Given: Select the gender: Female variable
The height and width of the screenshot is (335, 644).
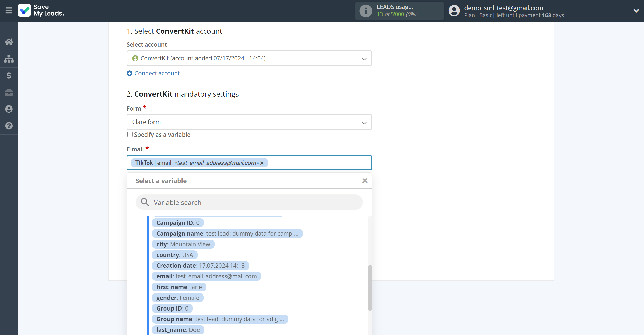Looking at the screenshot, I should (178, 298).
